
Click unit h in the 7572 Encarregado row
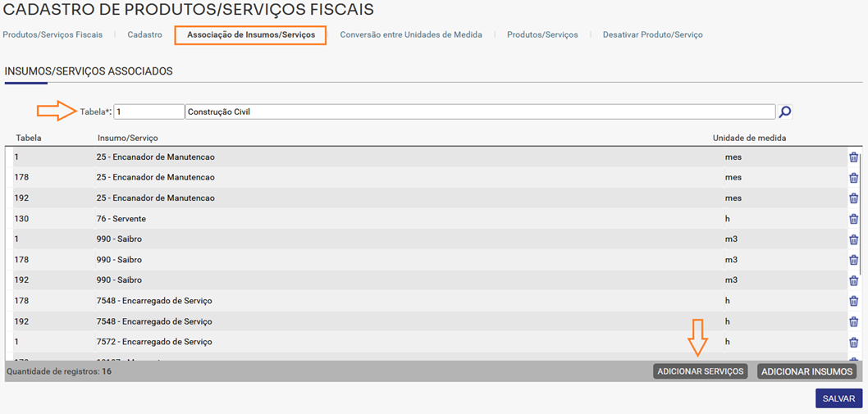(728, 342)
